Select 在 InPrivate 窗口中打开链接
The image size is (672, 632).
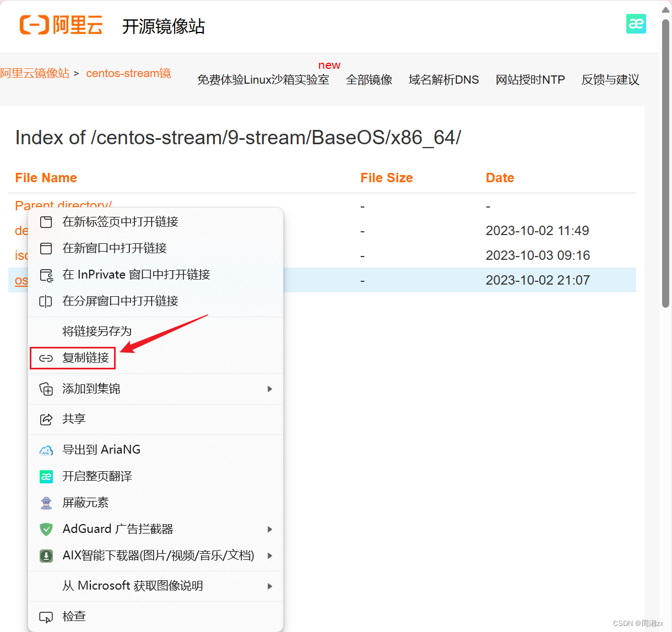pos(155,275)
